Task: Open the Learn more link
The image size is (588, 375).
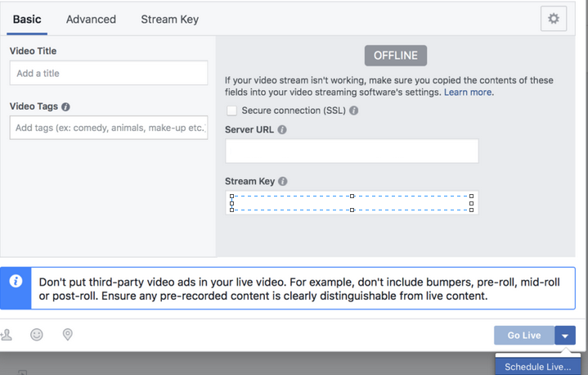Action: point(468,93)
